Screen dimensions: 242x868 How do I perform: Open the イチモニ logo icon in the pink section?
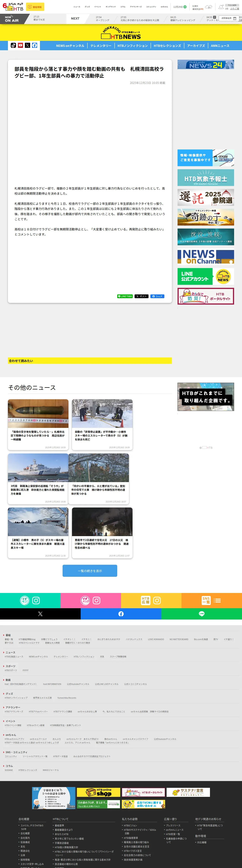pos(85,601)
